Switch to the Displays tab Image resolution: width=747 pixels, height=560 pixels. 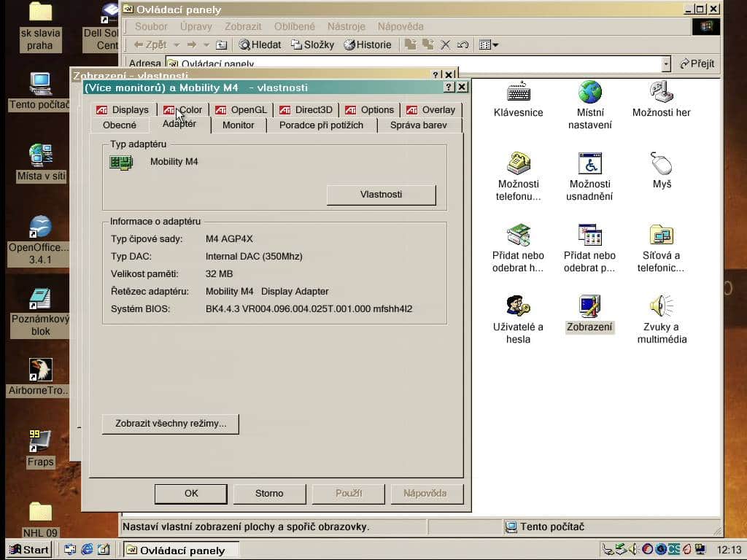pyautogui.click(x=123, y=110)
